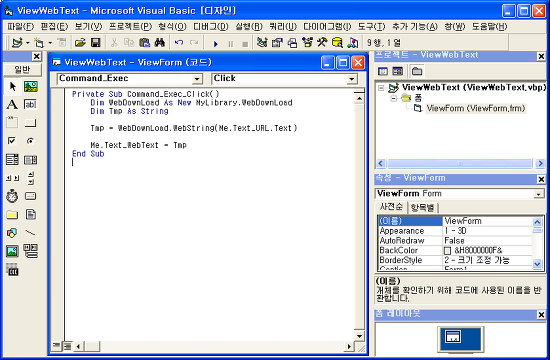Select the horizontal scrollbar control tool
Screen dimensions: 550x360
(12, 178)
